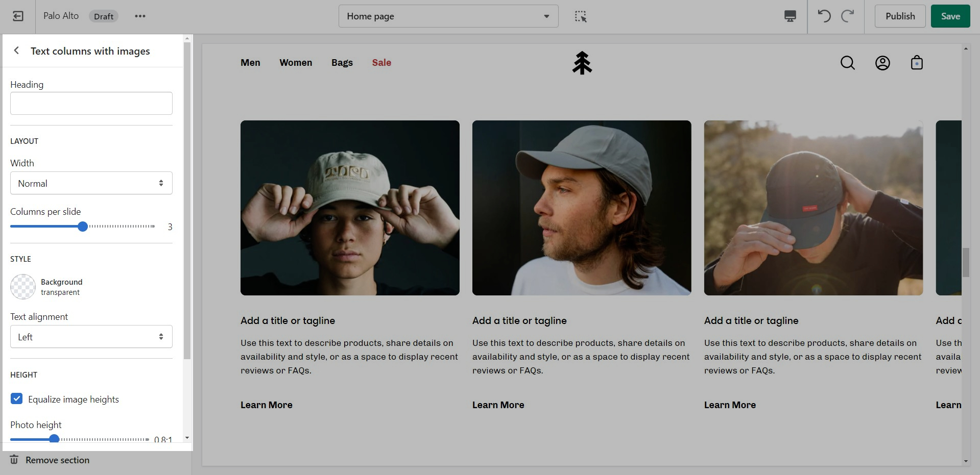This screenshot has width=980, height=475.
Task: Open the Women navigation menu item
Action: (296, 63)
